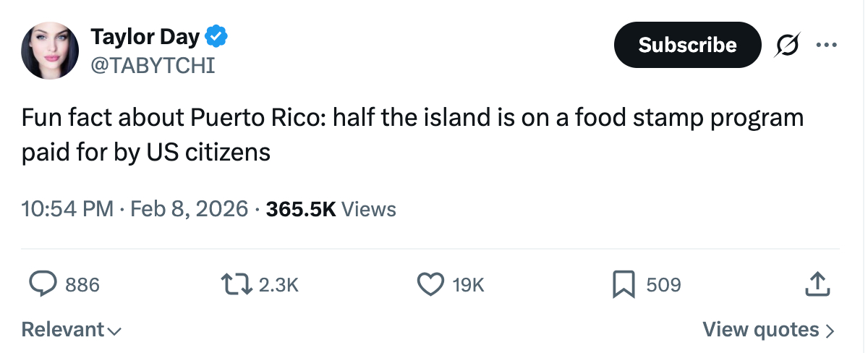Open the @TABYTCHI handle link
Viewport: 868px width, 353px height.
coord(153,66)
